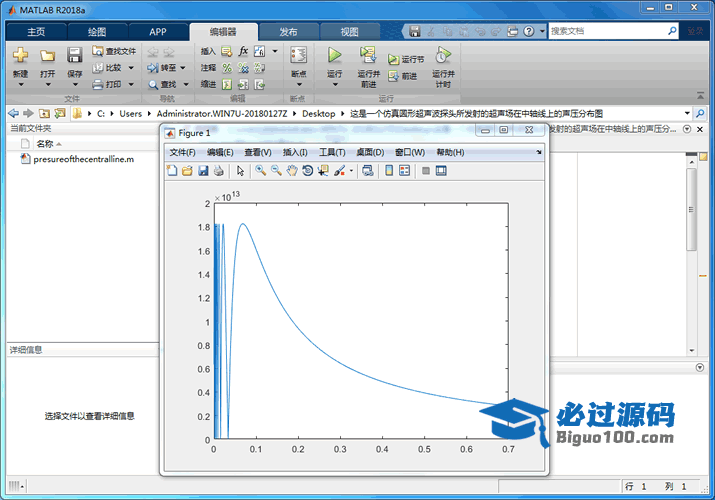Click the increase indent icon
This screenshot has width=715, height=500.
click(244, 84)
